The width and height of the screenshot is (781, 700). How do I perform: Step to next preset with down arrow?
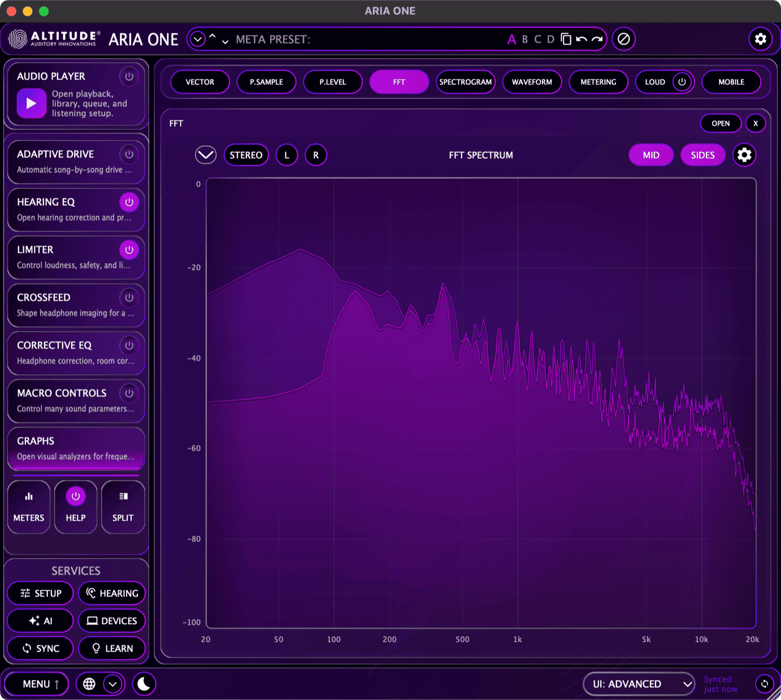(225, 42)
